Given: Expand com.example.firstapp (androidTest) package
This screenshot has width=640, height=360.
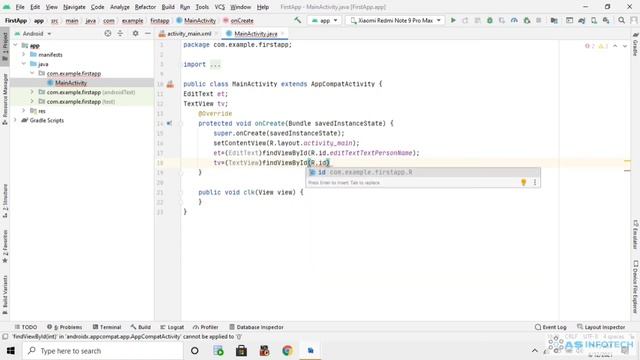Looking at the screenshot, I should pyautogui.click(x=32, y=92).
